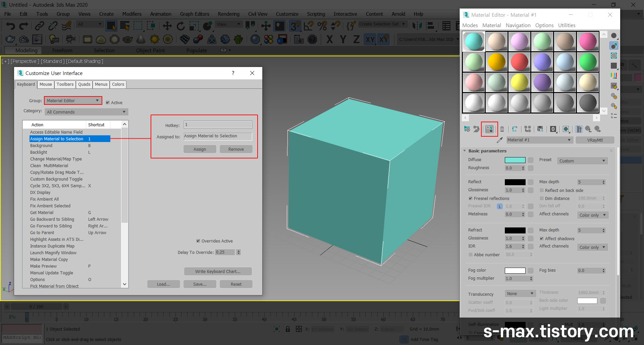Click the Make Material Copy icon
The height and width of the screenshot is (345, 644).
click(515, 129)
